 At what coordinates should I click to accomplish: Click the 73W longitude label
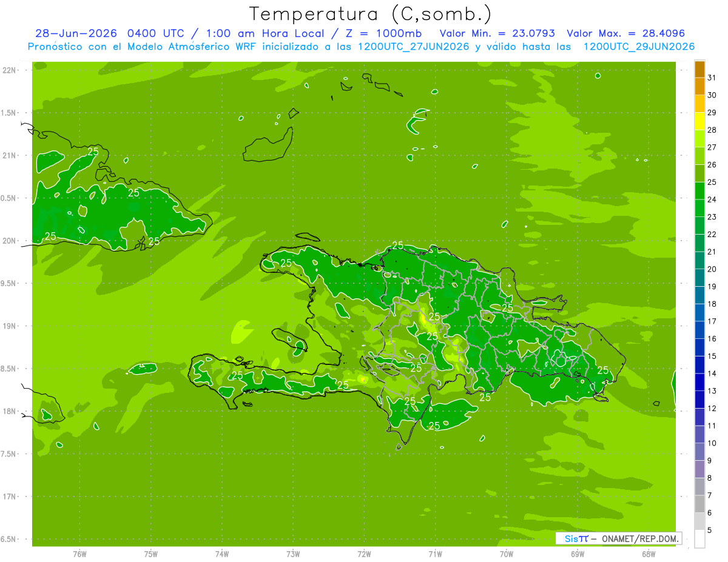293,554
